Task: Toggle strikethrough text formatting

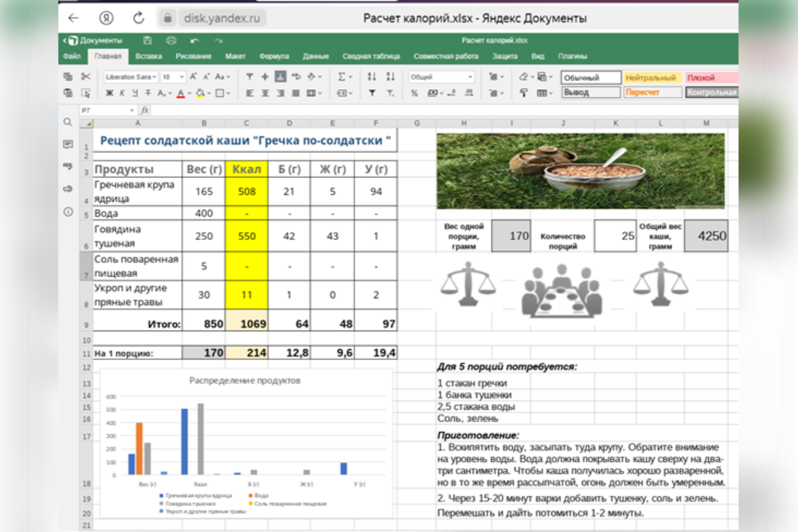Action: point(148,93)
